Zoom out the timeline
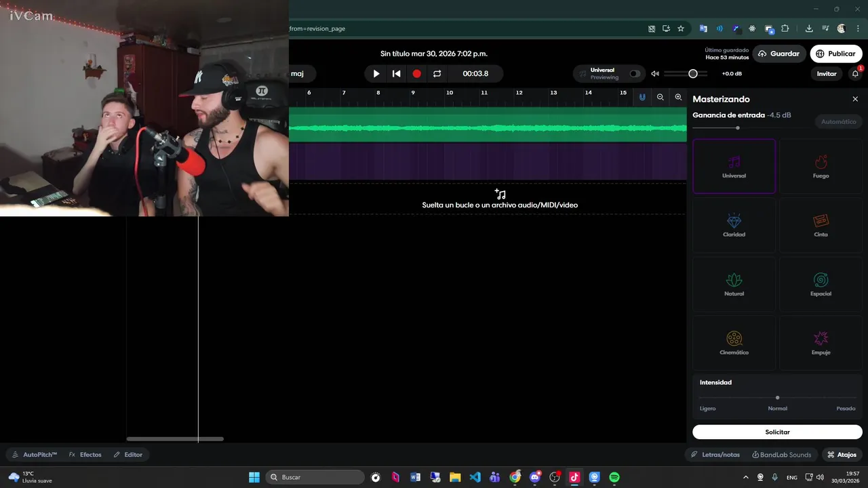 pos(660,98)
